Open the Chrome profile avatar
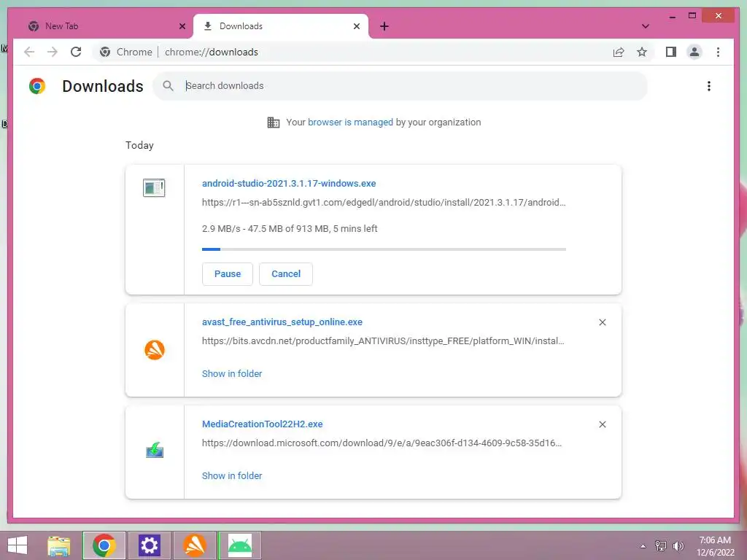747x560 pixels. coord(694,52)
